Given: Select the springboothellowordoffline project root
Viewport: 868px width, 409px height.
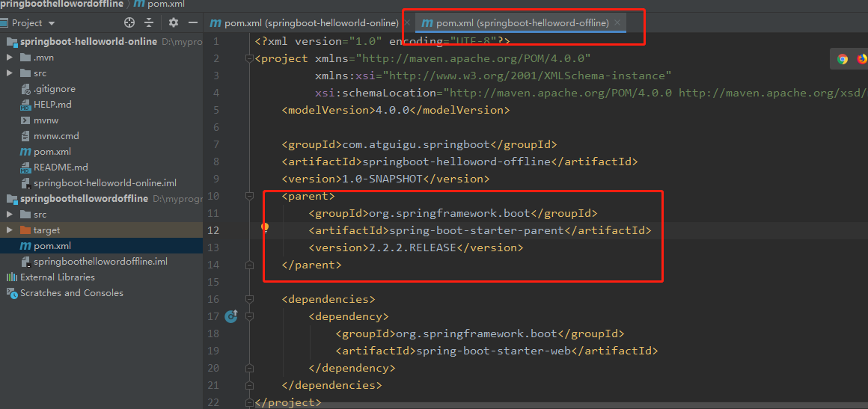Looking at the screenshot, I should (84, 199).
